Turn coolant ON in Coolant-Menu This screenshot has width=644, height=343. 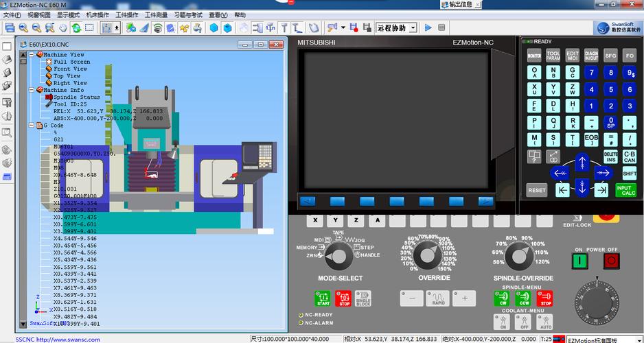(502, 322)
